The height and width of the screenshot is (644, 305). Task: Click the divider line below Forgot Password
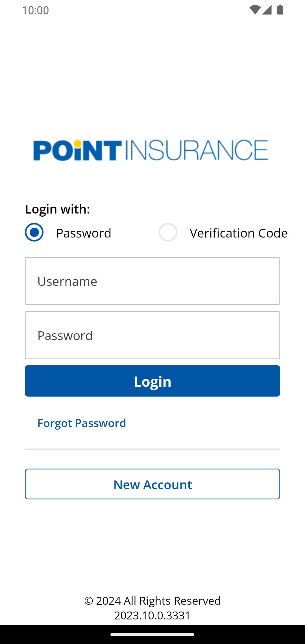point(152,449)
